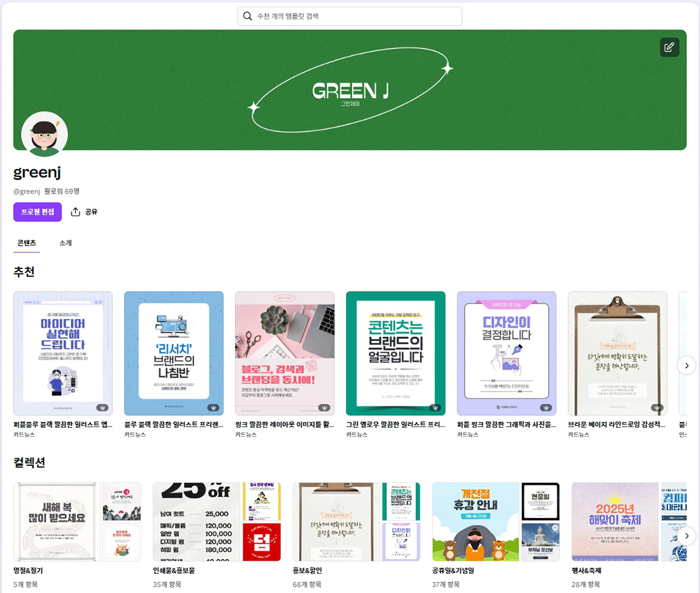Open 브라운 베이지 라인드로잉 title
The height and width of the screenshot is (593, 700).
(x=617, y=424)
